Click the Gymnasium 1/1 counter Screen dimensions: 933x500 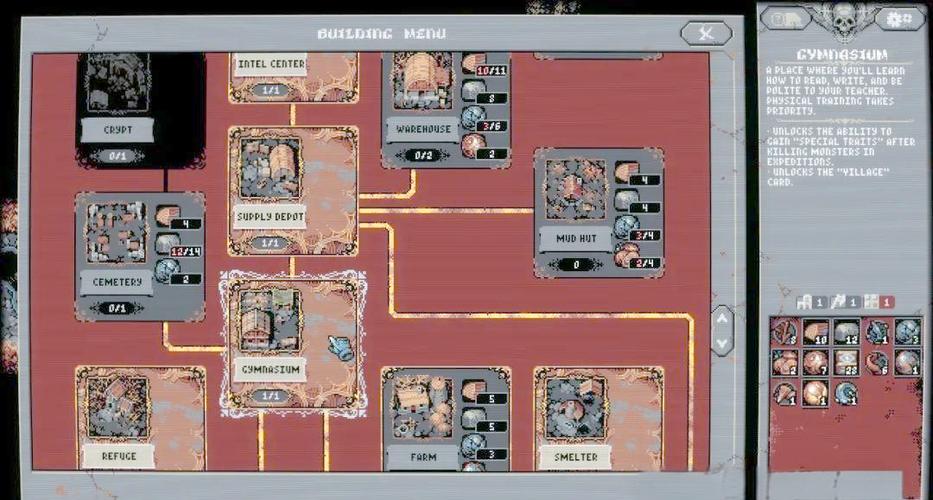point(270,396)
